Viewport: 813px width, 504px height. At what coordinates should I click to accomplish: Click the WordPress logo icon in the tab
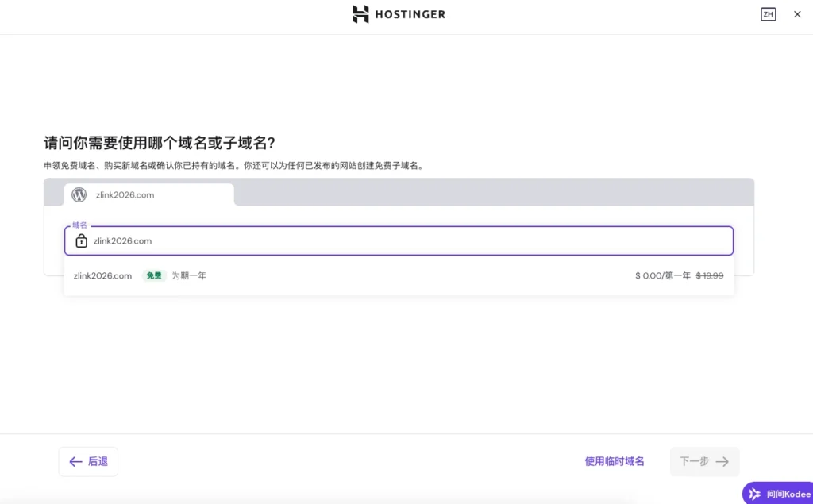tap(79, 195)
